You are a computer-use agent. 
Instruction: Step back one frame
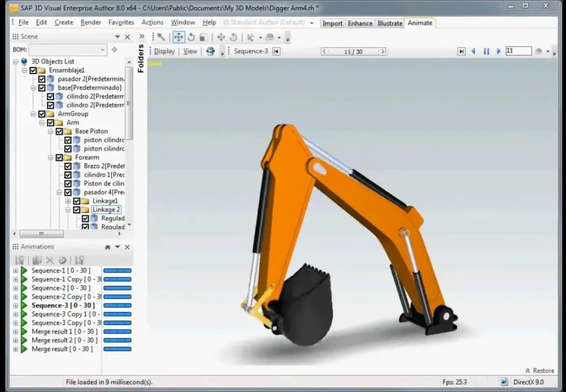click(x=473, y=51)
